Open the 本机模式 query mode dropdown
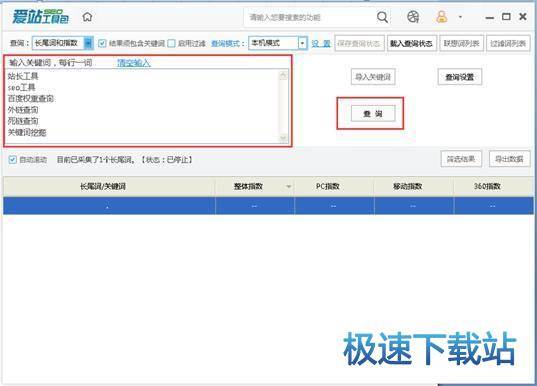537x386 pixels. (x=277, y=43)
